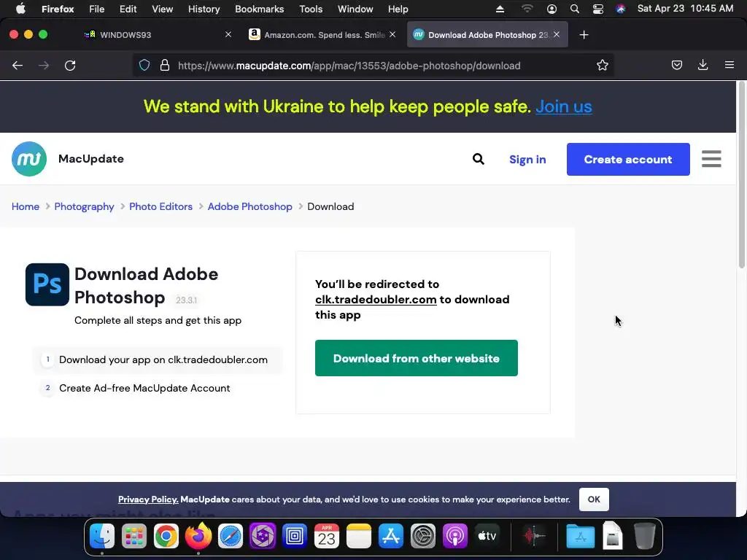Open the Apple menu
This screenshot has width=747, height=560.
coord(20,9)
